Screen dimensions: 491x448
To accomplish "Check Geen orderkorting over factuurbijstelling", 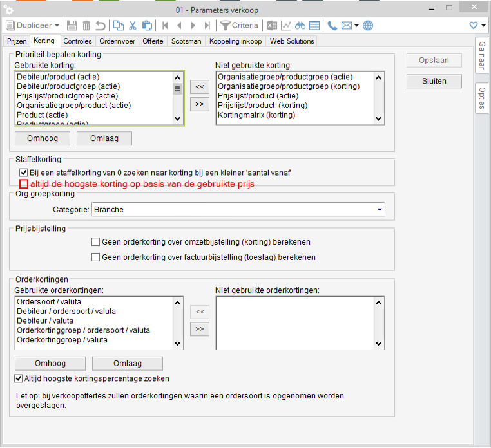I will pyautogui.click(x=95, y=257).
